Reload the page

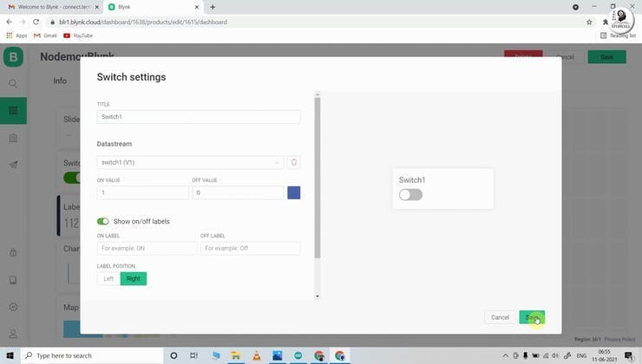coord(36,22)
